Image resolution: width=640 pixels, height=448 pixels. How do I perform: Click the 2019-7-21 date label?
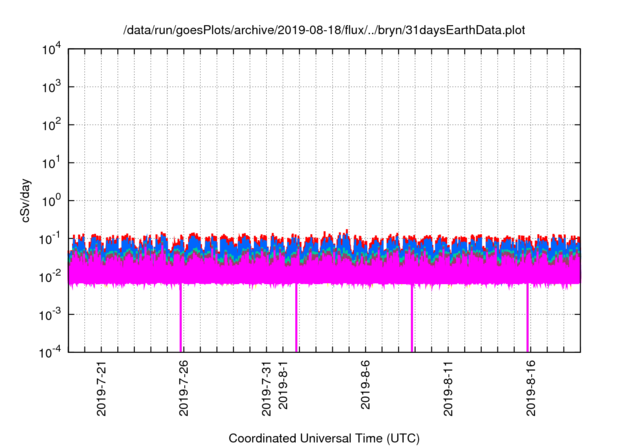101,388
